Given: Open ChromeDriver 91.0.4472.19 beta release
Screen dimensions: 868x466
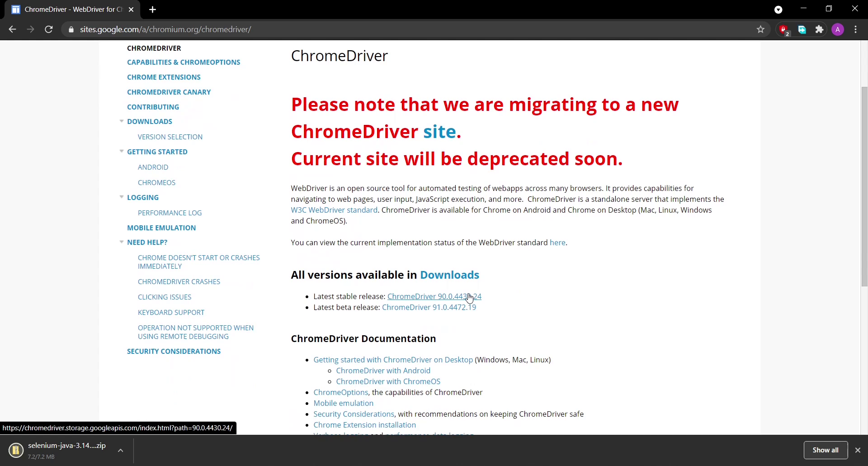Looking at the screenshot, I should tap(429, 307).
